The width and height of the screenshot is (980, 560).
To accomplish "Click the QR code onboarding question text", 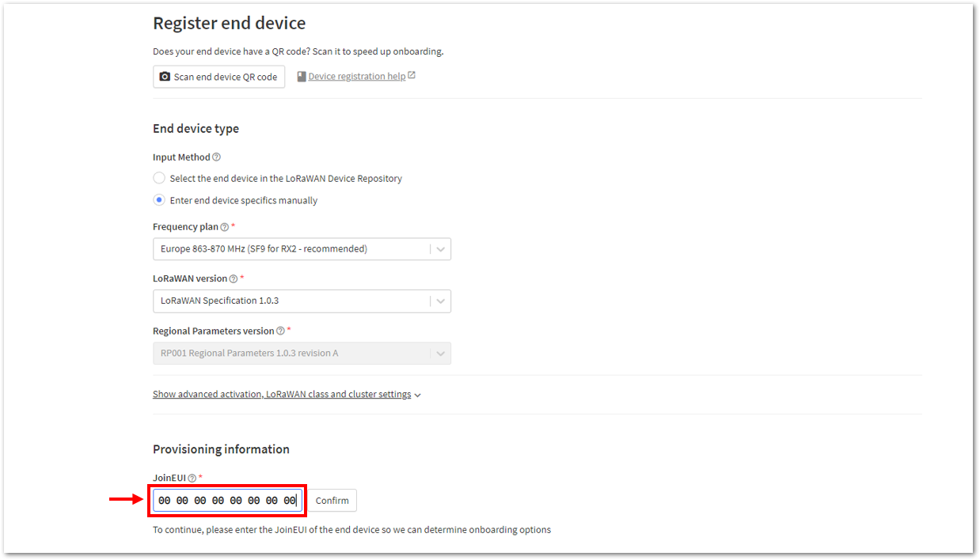I will point(298,51).
